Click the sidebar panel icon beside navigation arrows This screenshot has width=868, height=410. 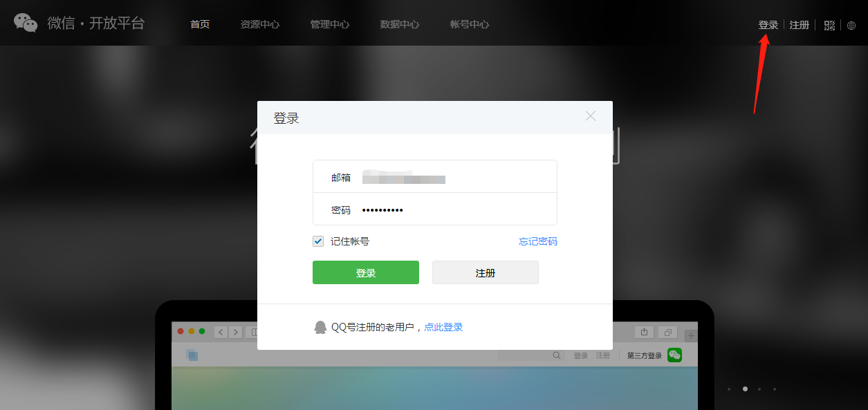click(x=255, y=332)
